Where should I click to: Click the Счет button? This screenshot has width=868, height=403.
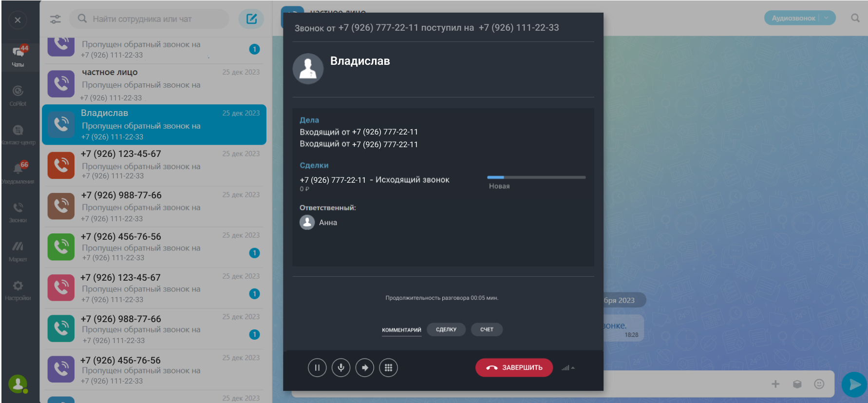[487, 330]
